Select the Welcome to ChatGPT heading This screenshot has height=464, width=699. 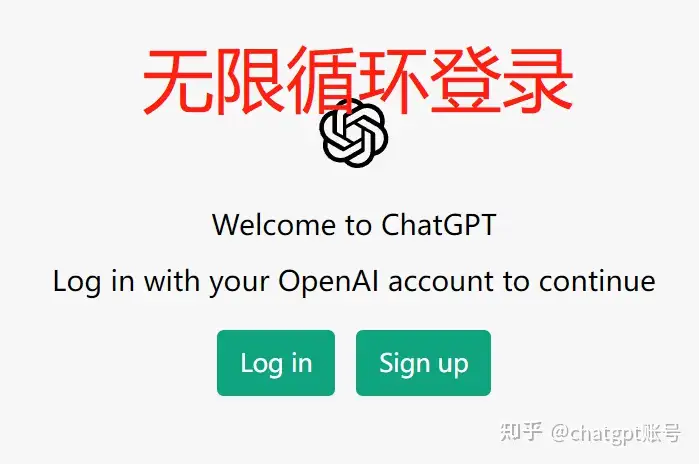(354, 225)
